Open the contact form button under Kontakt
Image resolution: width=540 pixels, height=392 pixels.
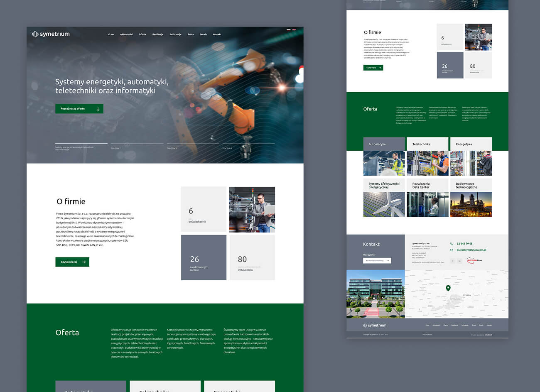click(377, 261)
